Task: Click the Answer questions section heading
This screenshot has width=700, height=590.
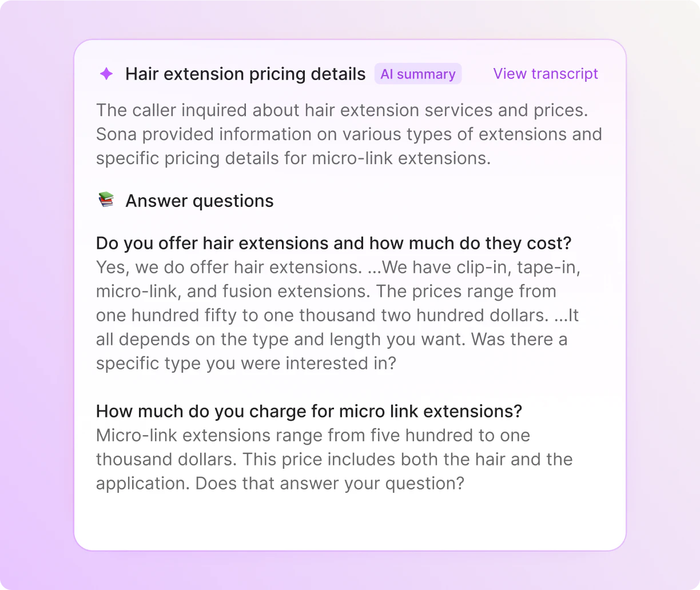Action: click(199, 201)
